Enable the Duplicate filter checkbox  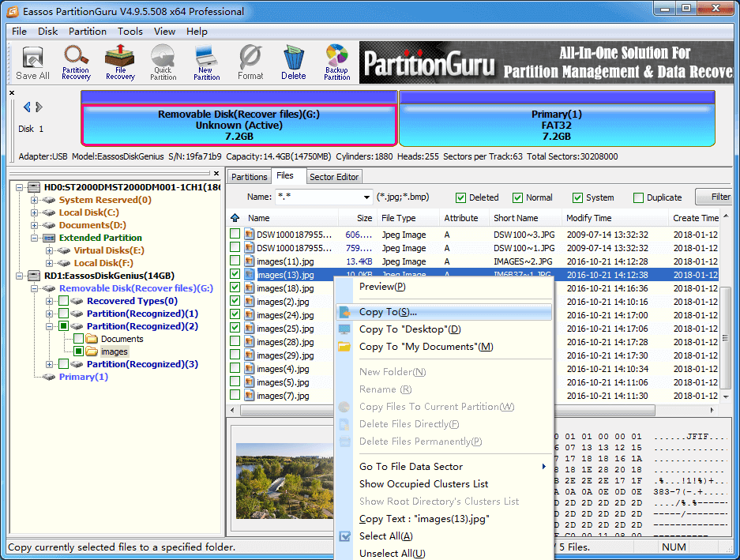638,197
